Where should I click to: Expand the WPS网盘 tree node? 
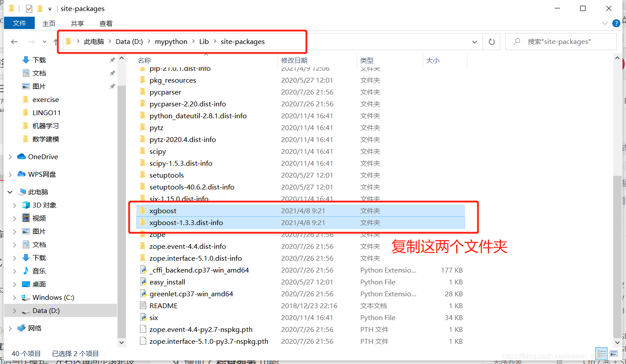tap(10, 175)
